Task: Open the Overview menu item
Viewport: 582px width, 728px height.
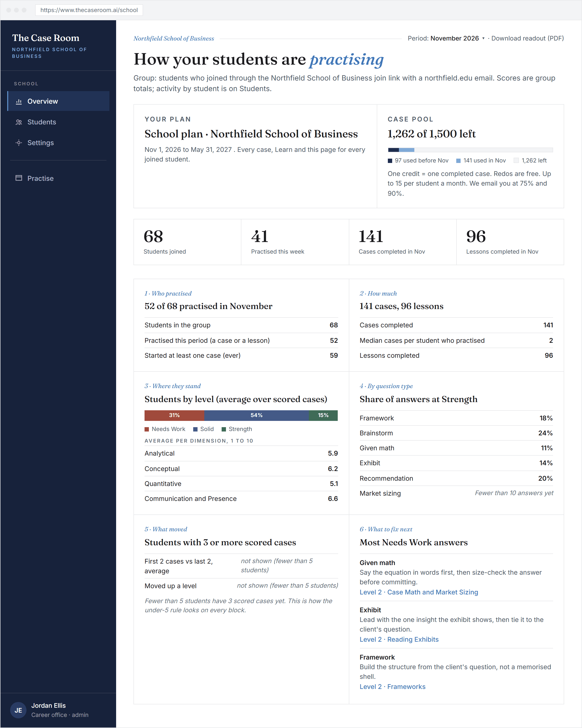Action: coord(58,101)
